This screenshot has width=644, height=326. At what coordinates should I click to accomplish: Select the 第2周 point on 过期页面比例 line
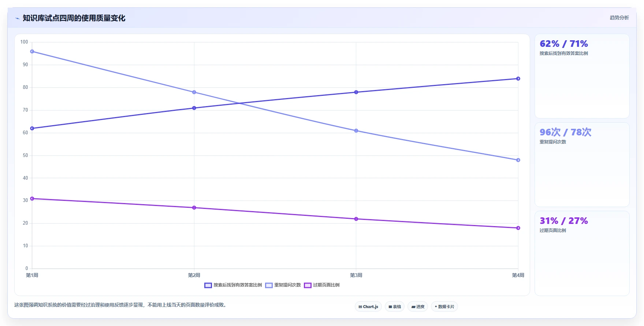coord(194,208)
